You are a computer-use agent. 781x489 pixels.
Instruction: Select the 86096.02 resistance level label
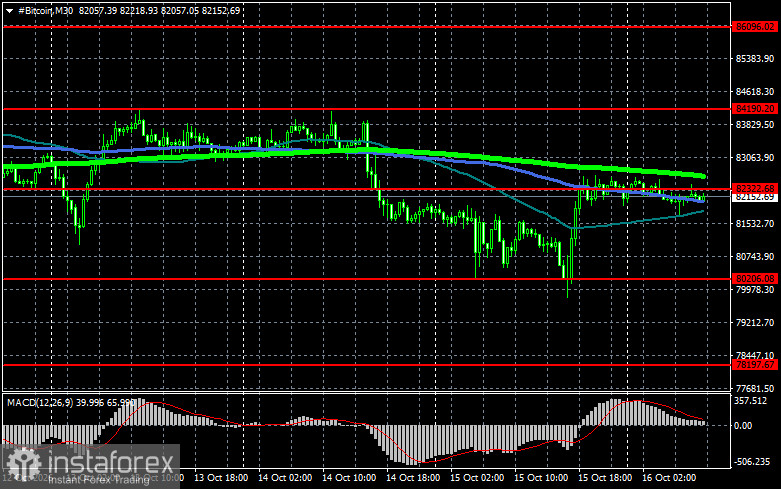[755, 27]
